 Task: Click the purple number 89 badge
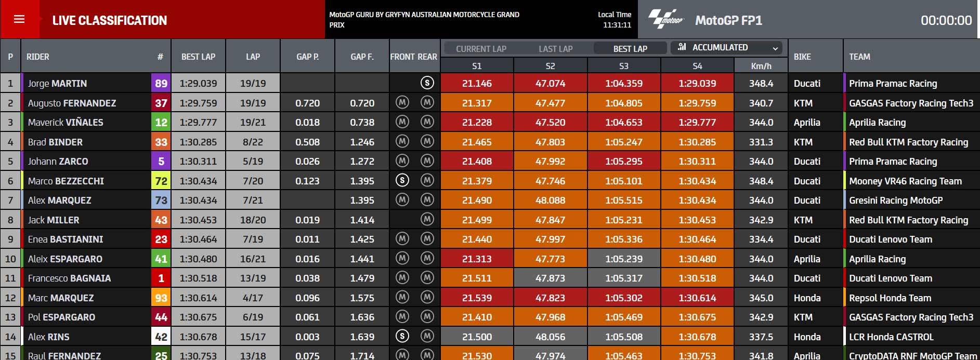161,83
